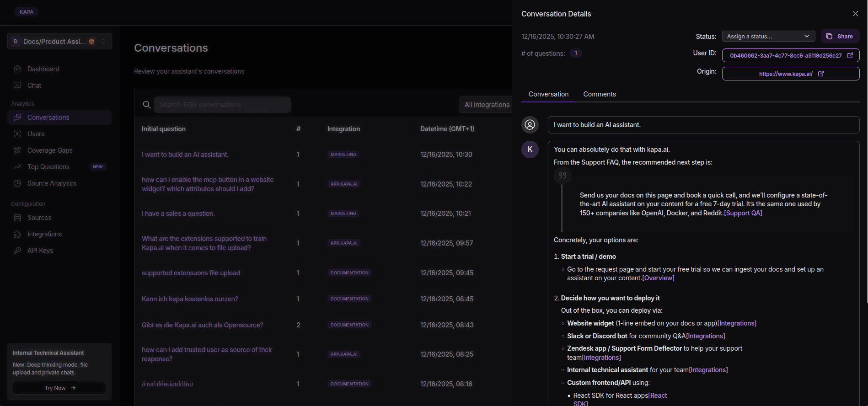Go to Dashboard in sidebar
Image resolution: width=868 pixels, height=406 pixels.
tap(59, 69)
